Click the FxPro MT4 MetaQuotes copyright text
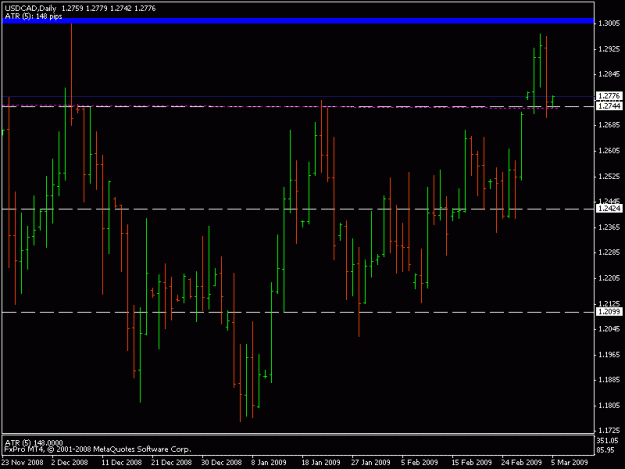 click(x=98, y=449)
